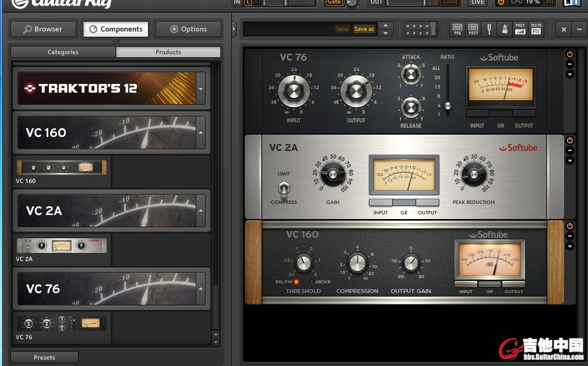Hide the sidebar with the collapse arrow
The height and width of the screenshot is (366, 588).
tap(234, 29)
